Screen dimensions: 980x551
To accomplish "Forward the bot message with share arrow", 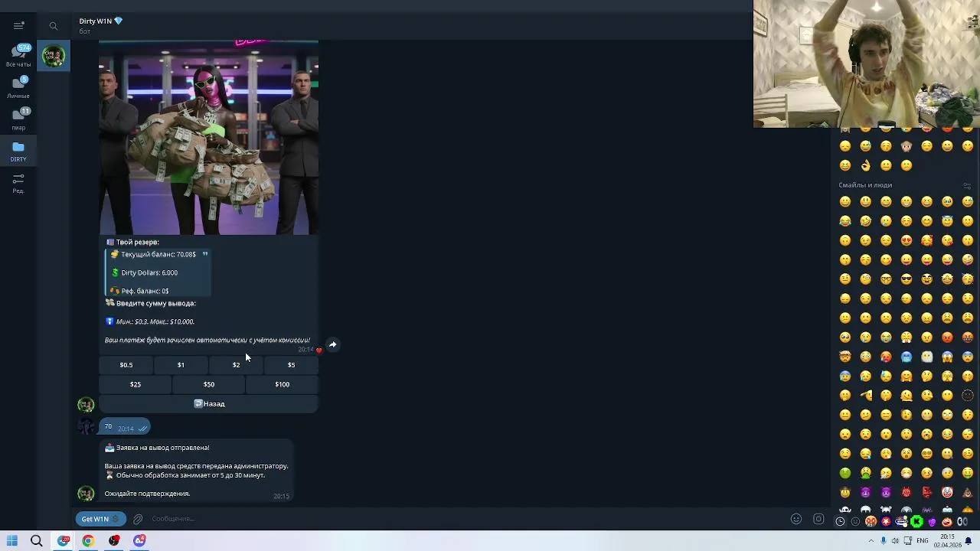I will (333, 345).
